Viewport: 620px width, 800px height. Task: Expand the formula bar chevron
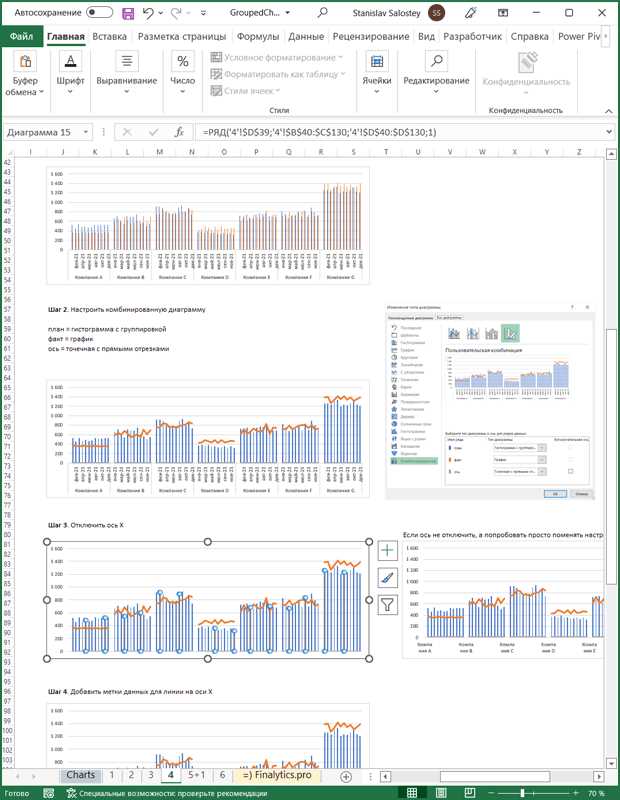point(609,132)
